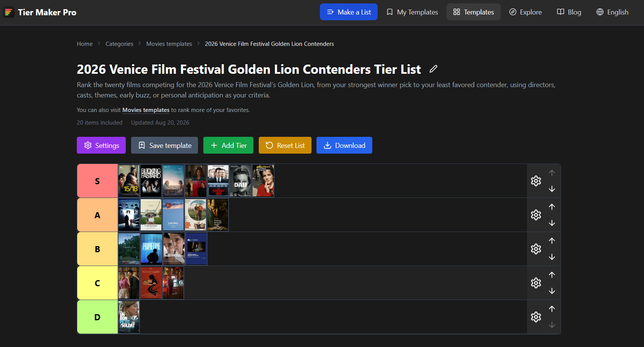The image size is (644, 347).
Task: Open the Make a List page
Action: 349,12
